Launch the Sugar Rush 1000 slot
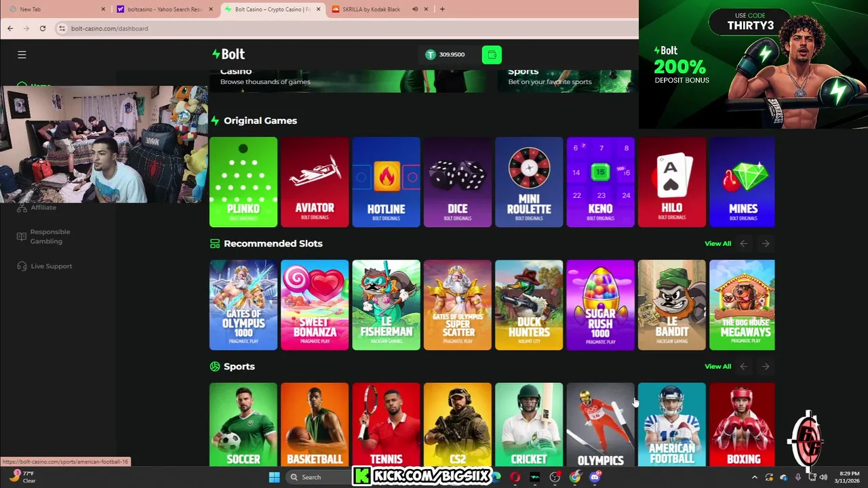This screenshot has width=868, height=488. coord(600,305)
